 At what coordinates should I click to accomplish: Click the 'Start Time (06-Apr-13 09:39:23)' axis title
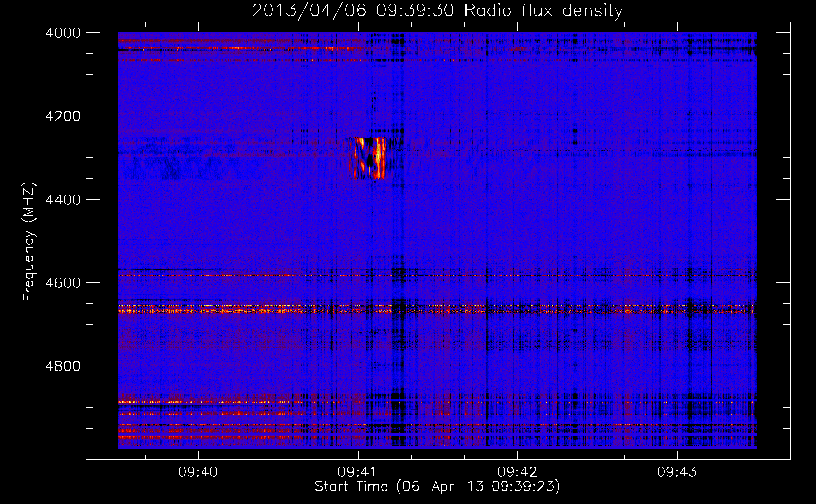[437, 487]
